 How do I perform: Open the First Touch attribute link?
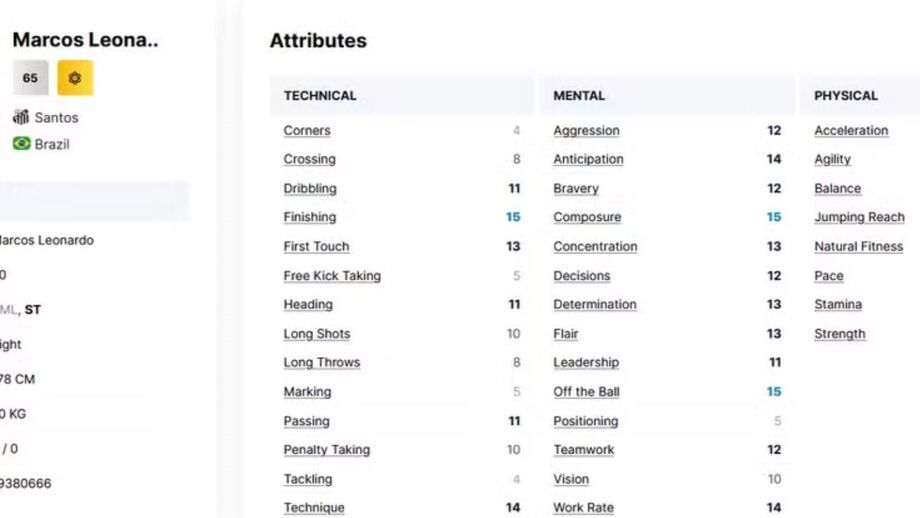click(x=316, y=247)
